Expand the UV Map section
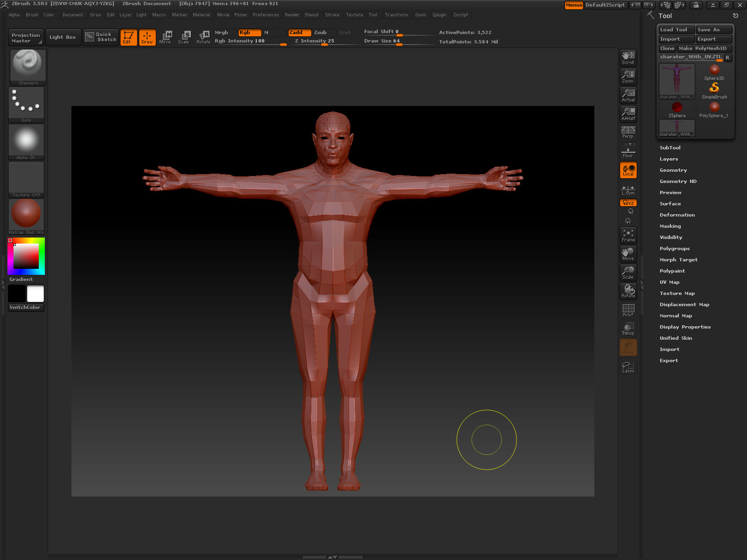 coord(669,282)
